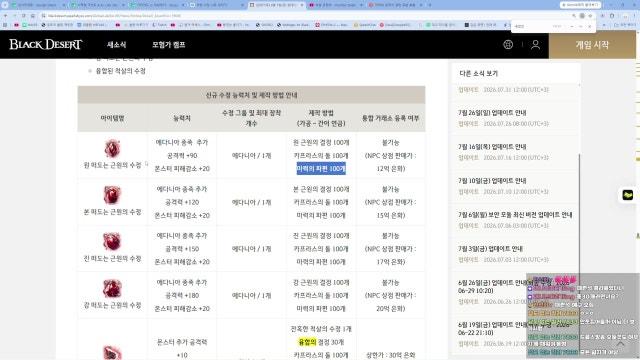Click the browser address bar URL
The width and height of the screenshot is (640, 360).
[x=114, y=16]
